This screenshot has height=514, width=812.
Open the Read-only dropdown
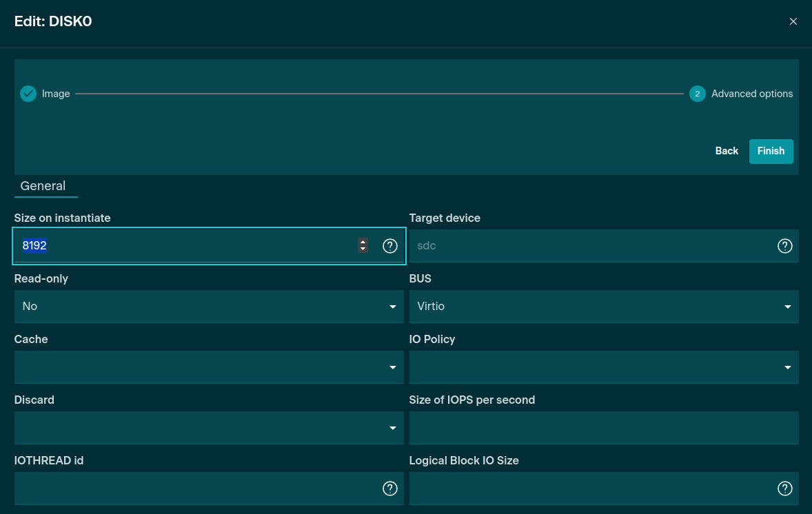tap(208, 307)
